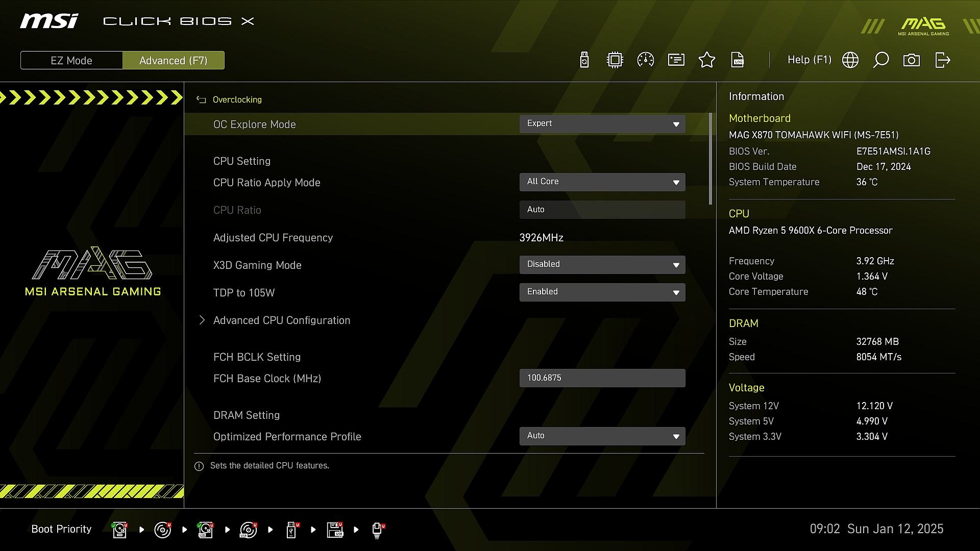This screenshot has height=551, width=980.
Task: Open the TDP to 105W Enabled dropdown
Action: point(602,292)
